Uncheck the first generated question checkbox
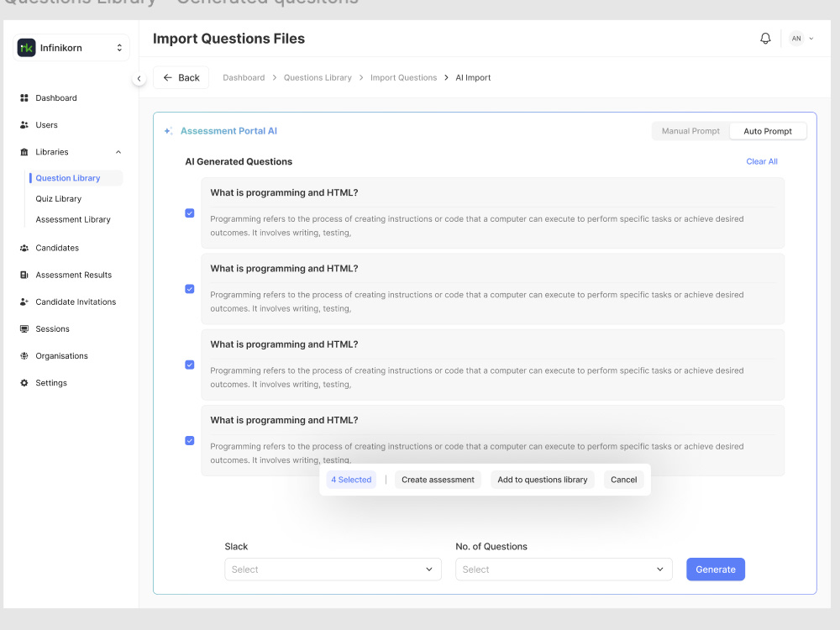The width and height of the screenshot is (840, 630). point(190,213)
